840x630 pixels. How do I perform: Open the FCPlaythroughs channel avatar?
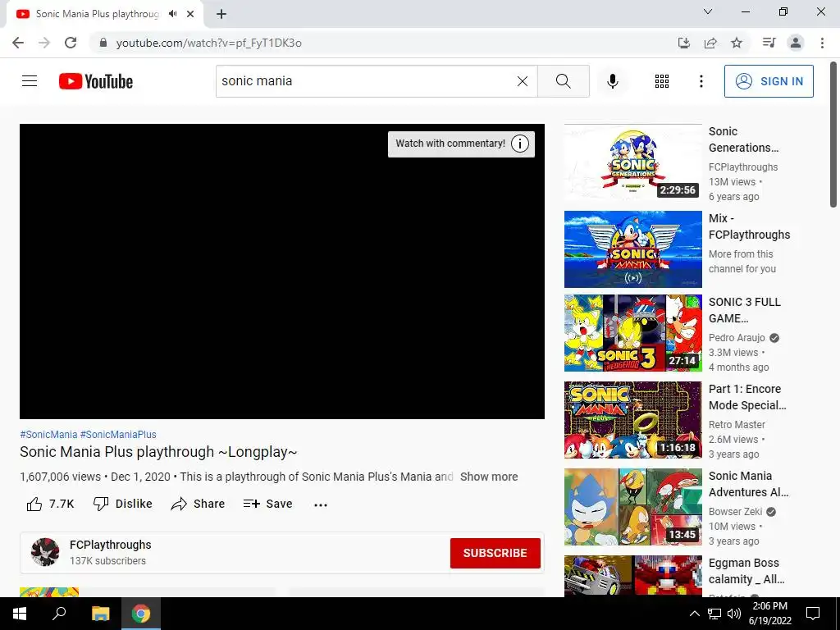tap(45, 552)
